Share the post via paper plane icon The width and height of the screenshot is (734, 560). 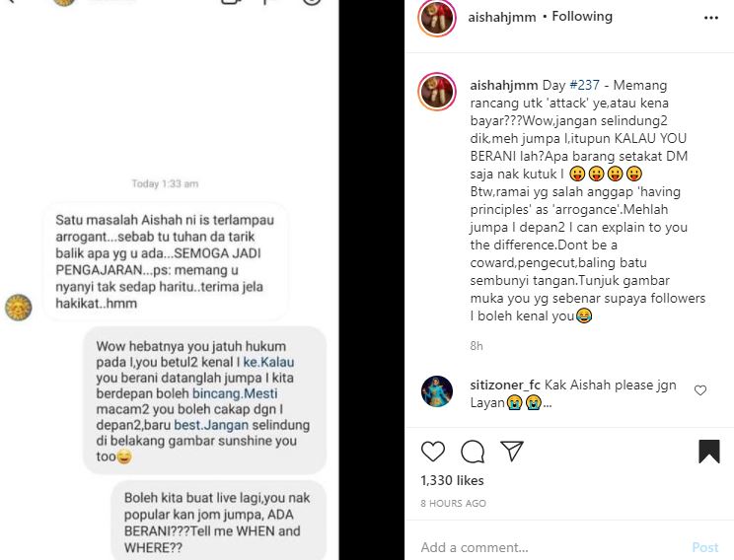tap(512, 451)
